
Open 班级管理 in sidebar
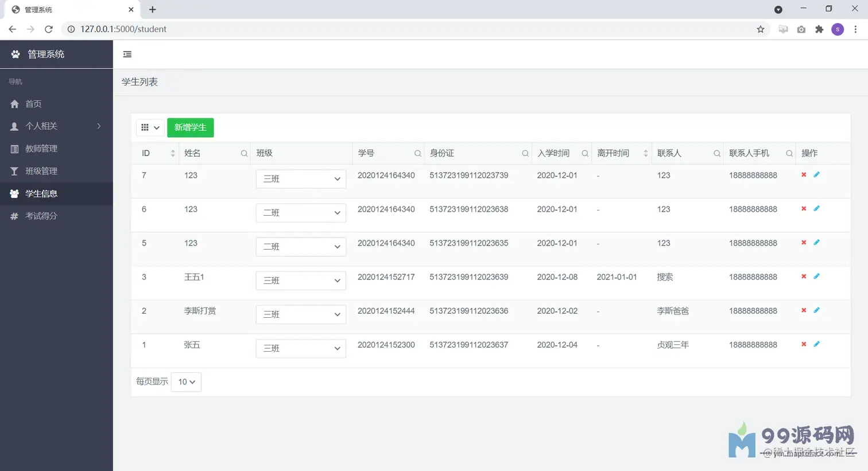(56, 171)
